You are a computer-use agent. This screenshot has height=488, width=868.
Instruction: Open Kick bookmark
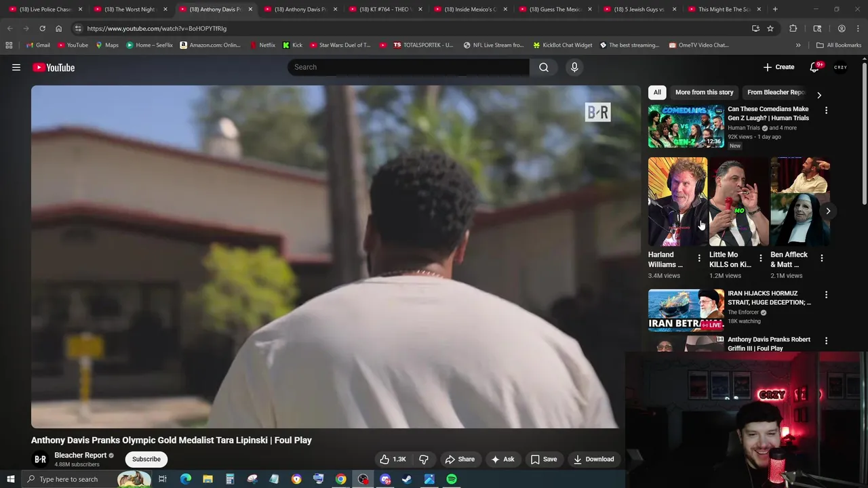tap(292, 45)
